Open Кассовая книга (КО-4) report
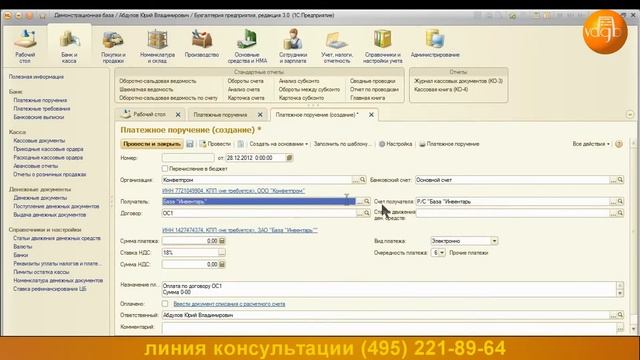This screenshot has width=640, height=360. click(x=441, y=89)
